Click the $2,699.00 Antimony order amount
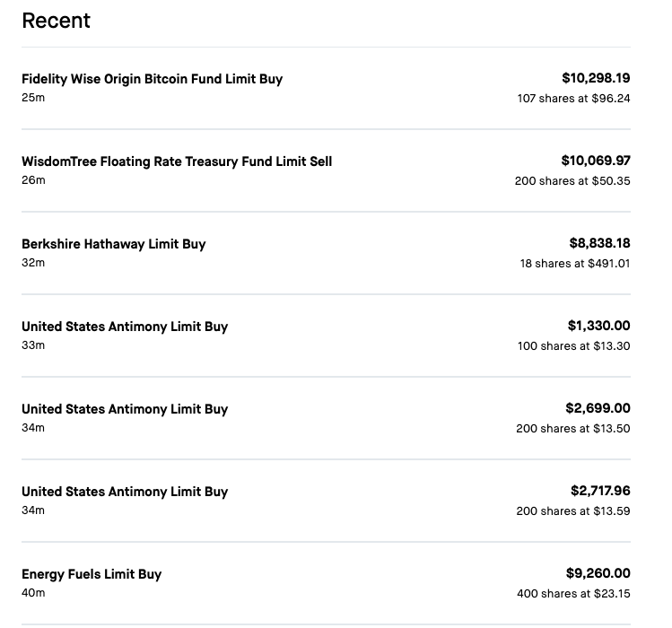The image size is (672, 628). [598, 408]
